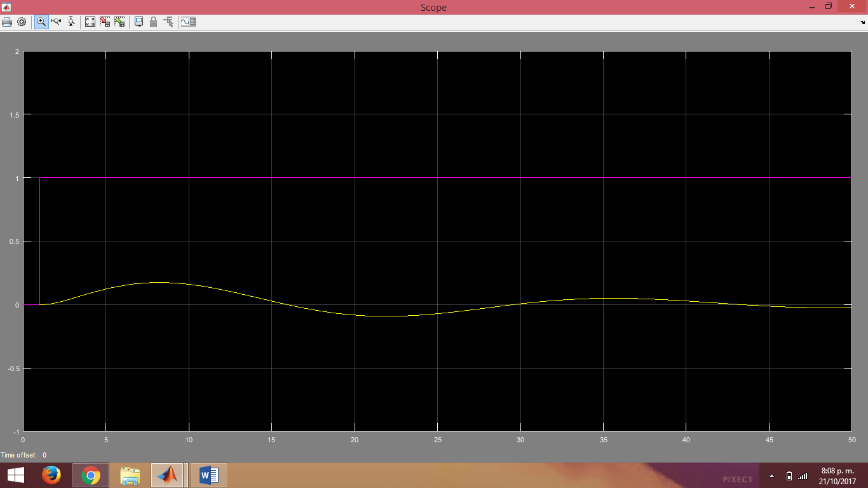The width and height of the screenshot is (868, 488).
Task: Click the yellow response curve peak
Action: tap(159, 282)
